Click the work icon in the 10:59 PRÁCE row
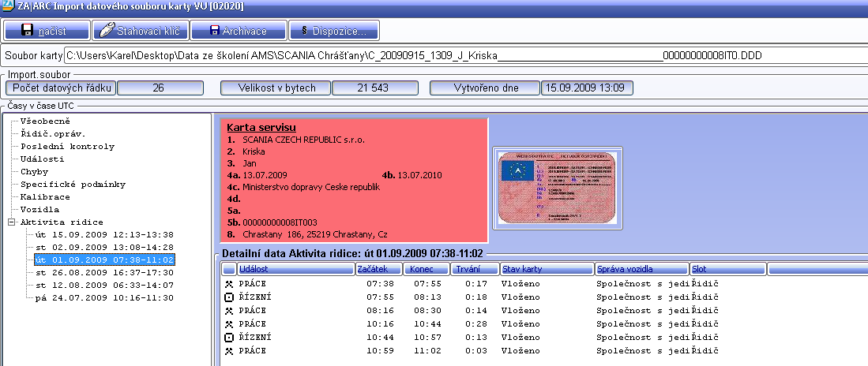This screenshot has height=366, width=868. [228, 351]
